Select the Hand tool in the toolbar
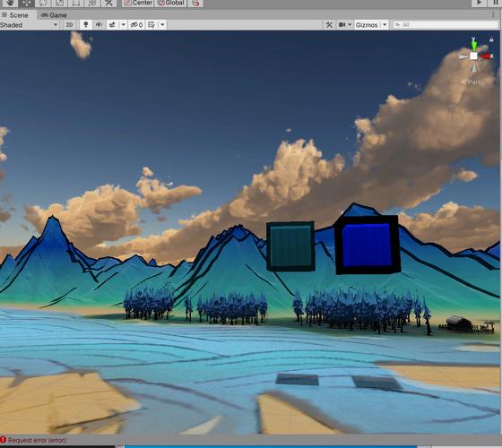This screenshot has height=448, width=502. pyautogui.click(x=10, y=3)
